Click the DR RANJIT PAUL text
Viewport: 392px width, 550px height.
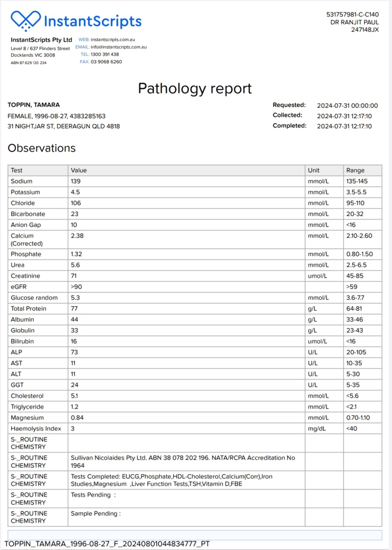354,22
